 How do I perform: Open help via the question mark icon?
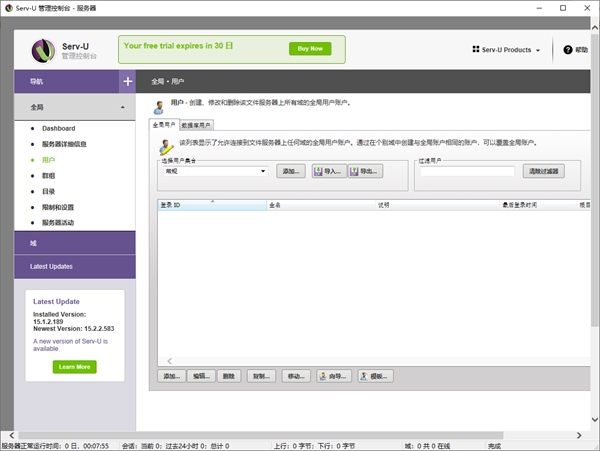click(x=568, y=50)
